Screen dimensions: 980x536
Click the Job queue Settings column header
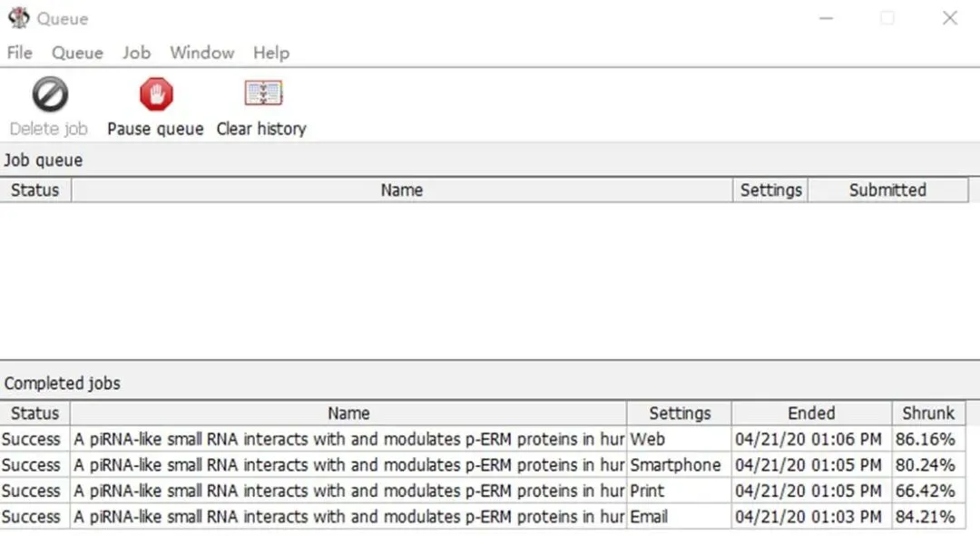[x=770, y=190]
